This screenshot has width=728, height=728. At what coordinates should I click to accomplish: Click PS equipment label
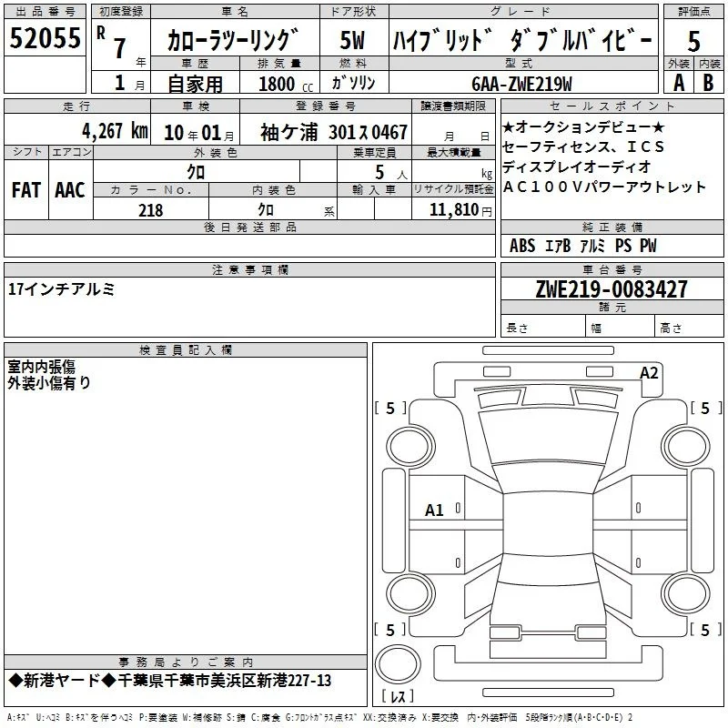pyautogui.click(x=623, y=245)
